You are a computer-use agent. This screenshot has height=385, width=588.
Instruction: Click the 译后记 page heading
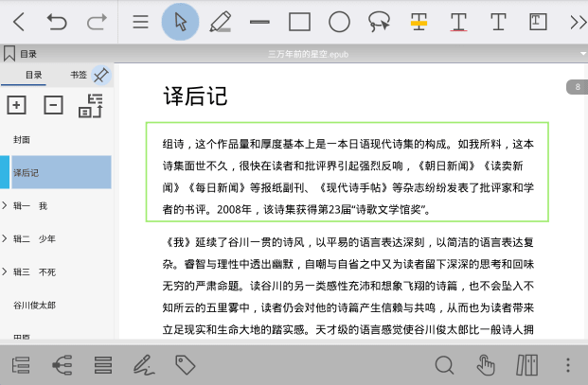point(195,96)
